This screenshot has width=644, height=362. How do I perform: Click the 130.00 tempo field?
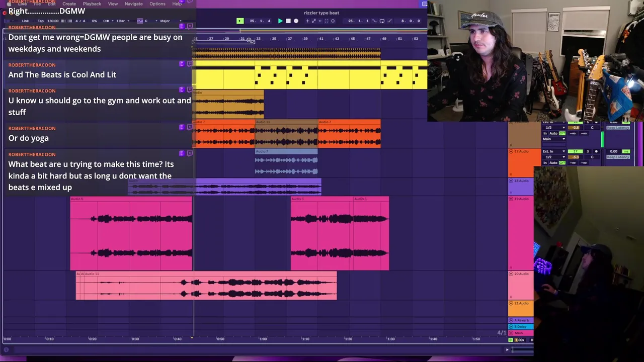click(53, 21)
